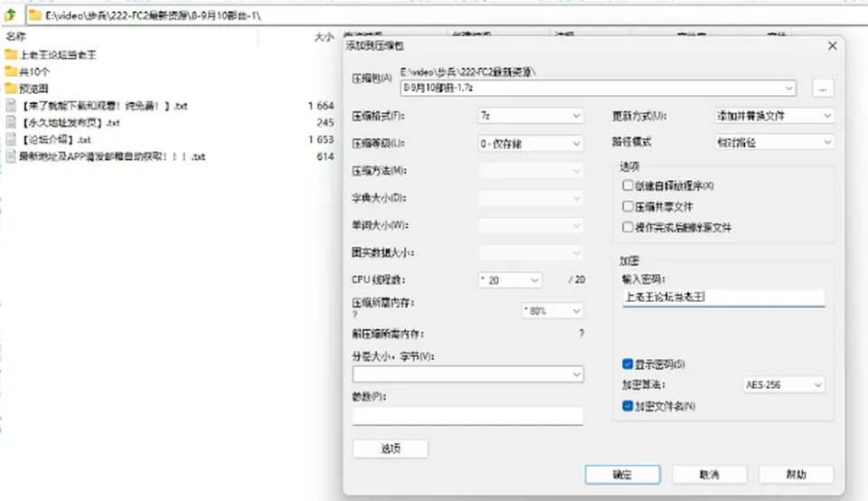
Task: Select the 预览图 folder icon
Action: [x=11, y=88]
